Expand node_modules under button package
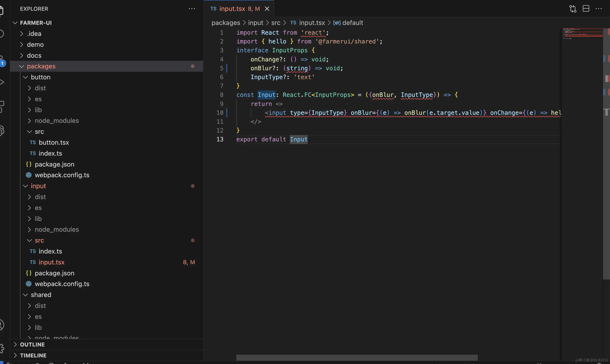Screen dimensions: 610x364 (107, 121)
